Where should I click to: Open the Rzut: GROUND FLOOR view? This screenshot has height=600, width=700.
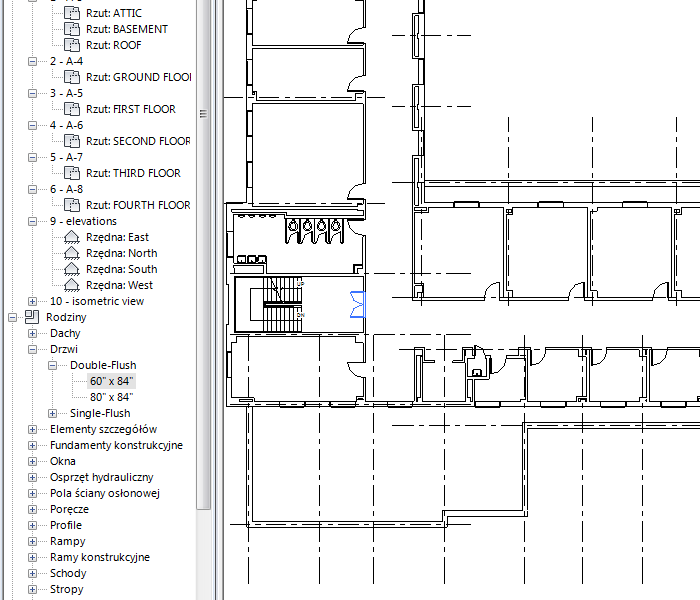click(138, 77)
